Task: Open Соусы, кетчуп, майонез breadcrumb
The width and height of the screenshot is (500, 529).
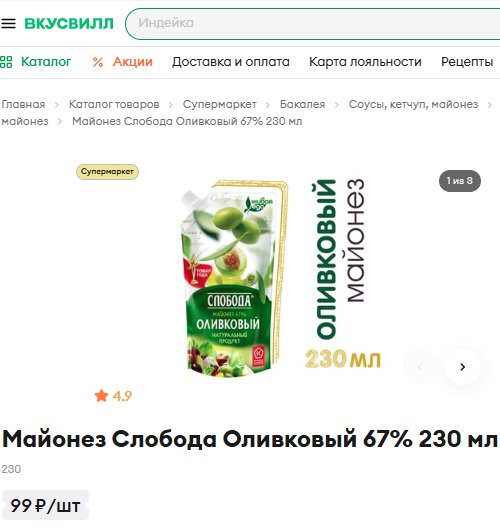Action: [x=413, y=104]
